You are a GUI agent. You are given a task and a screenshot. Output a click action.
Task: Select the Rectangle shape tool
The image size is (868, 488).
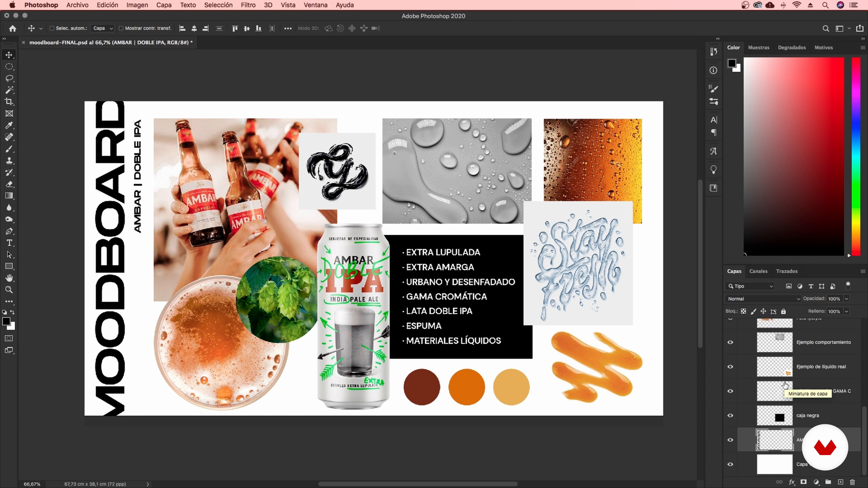click(9, 266)
